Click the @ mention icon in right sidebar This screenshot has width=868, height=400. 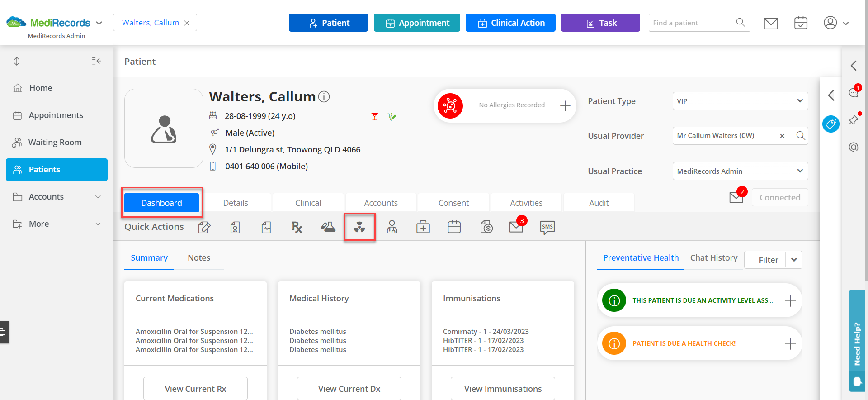[854, 147]
